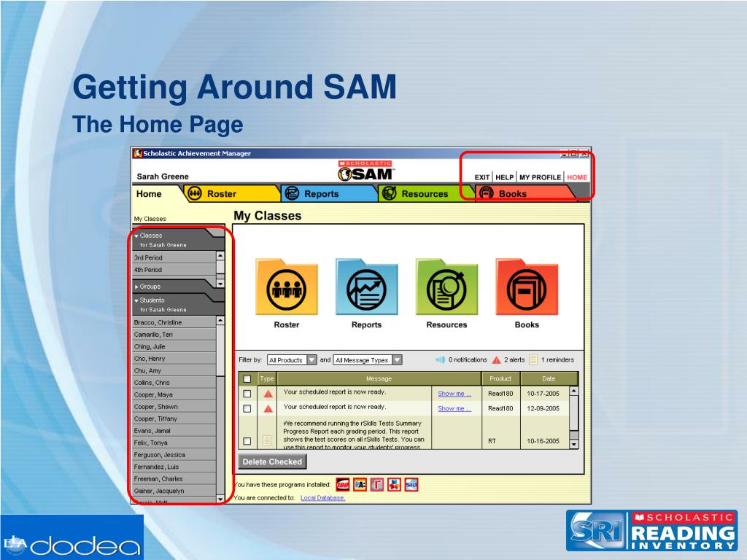This screenshot has width=747, height=560.
Task: Click the alert triangle in the 10-17-2005 row
Action: tap(268, 394)
